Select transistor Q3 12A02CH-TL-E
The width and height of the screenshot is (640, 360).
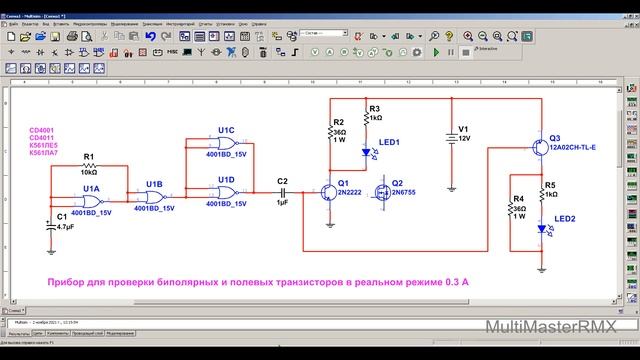pyautogui.click(x=540, y=147)
